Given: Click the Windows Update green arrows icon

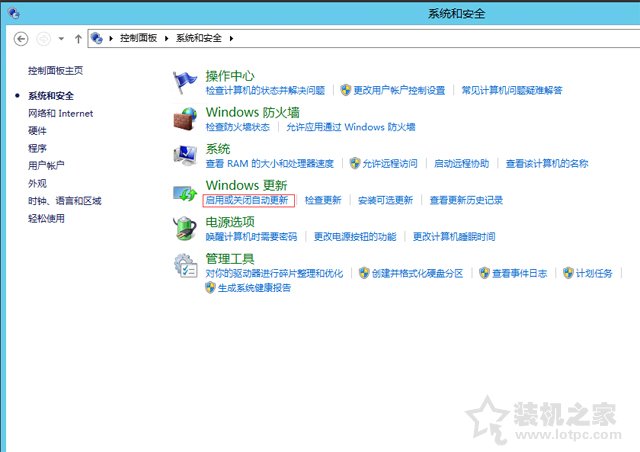Looking at the screenshot, I should click(x=185, y=193).
